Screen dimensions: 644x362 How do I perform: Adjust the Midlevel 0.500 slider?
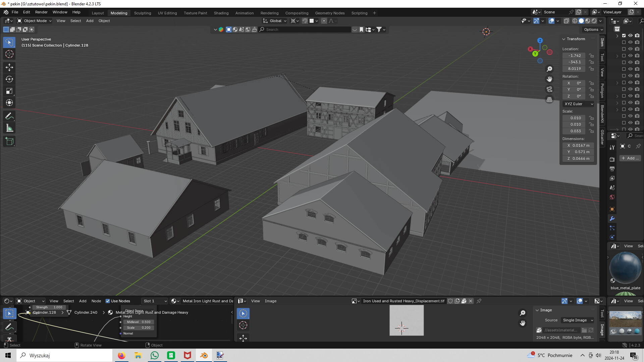pos(139,322)
